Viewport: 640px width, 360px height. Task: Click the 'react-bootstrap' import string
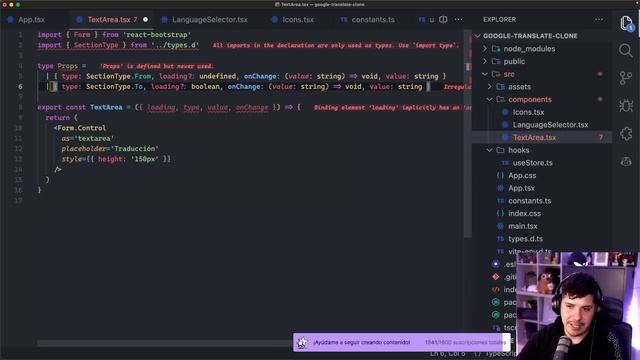157,35
